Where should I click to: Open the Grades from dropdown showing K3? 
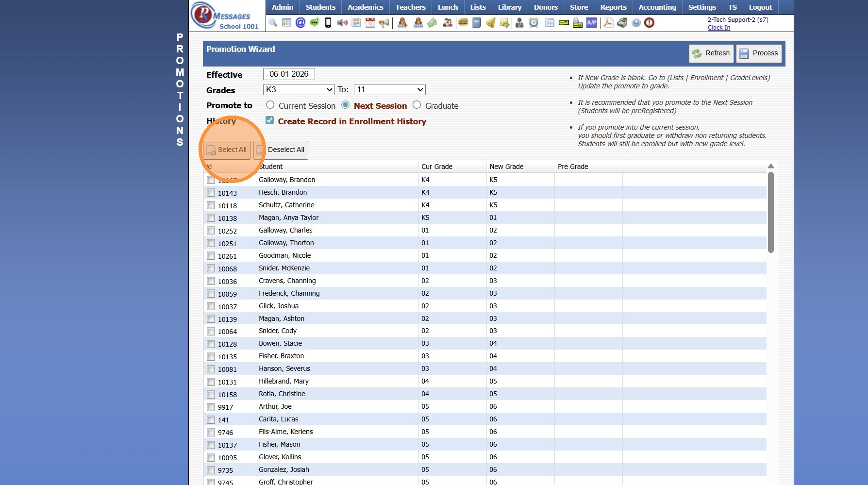click(299, 90)
